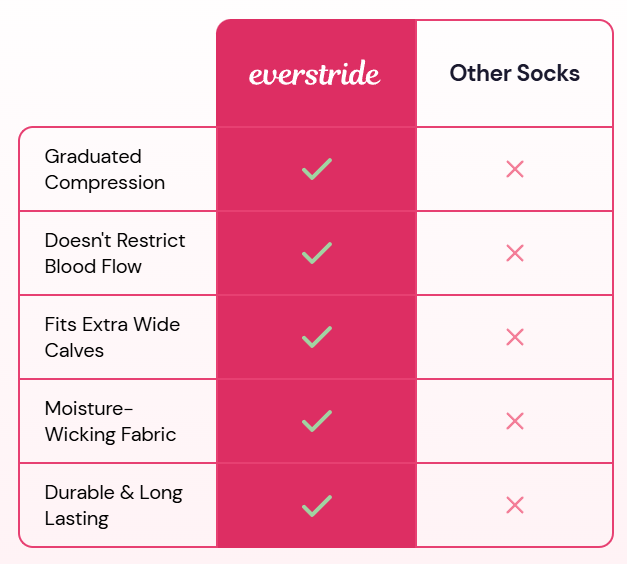
Task: Click the green checkmark for Durable & Long Lasting
Action: [x=317, y=506]
